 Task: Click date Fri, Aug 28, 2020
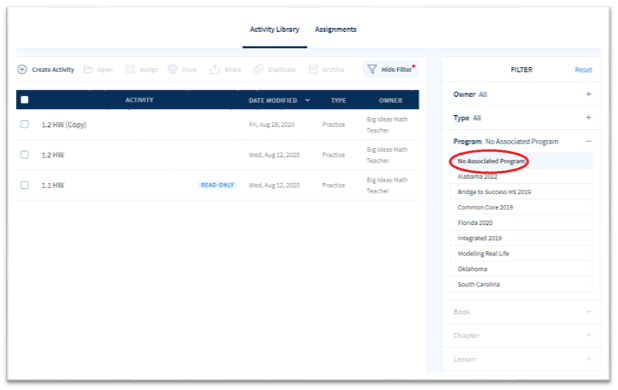tap(272, 124)
